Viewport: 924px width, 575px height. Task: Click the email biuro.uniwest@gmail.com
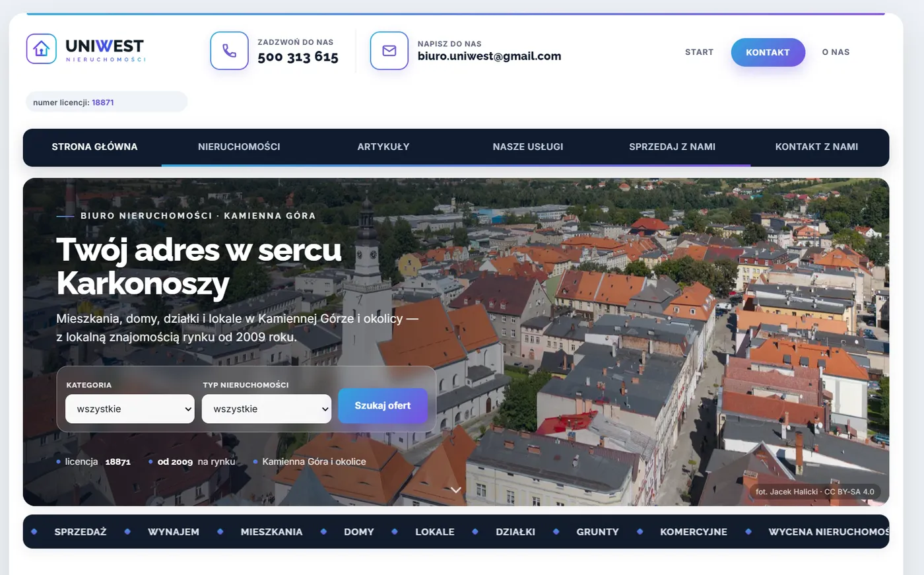click(489, 56)
